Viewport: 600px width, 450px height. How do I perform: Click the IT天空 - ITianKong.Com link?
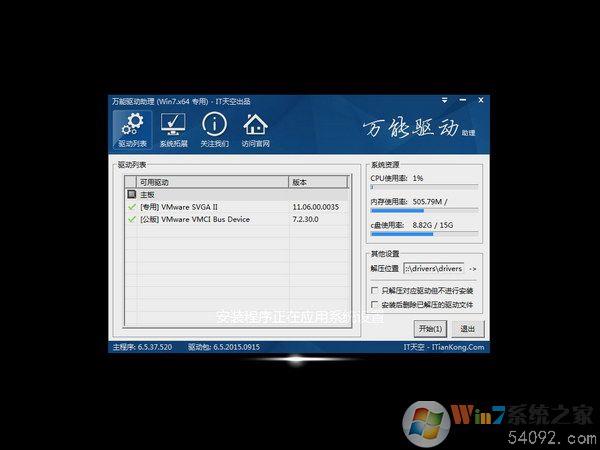coord(444,347)
